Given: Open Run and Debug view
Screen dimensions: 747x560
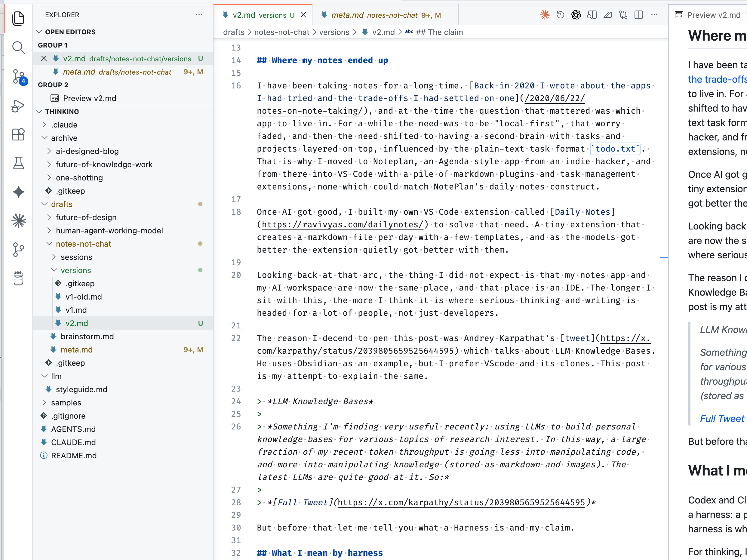Looking at the screenshot, I should [x=18, y=106].
